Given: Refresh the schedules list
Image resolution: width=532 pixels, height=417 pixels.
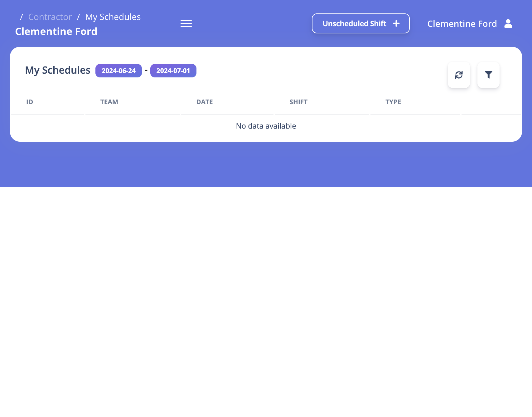Looking at the screenshot, I should pyautogui.click(x=459, y=75).
